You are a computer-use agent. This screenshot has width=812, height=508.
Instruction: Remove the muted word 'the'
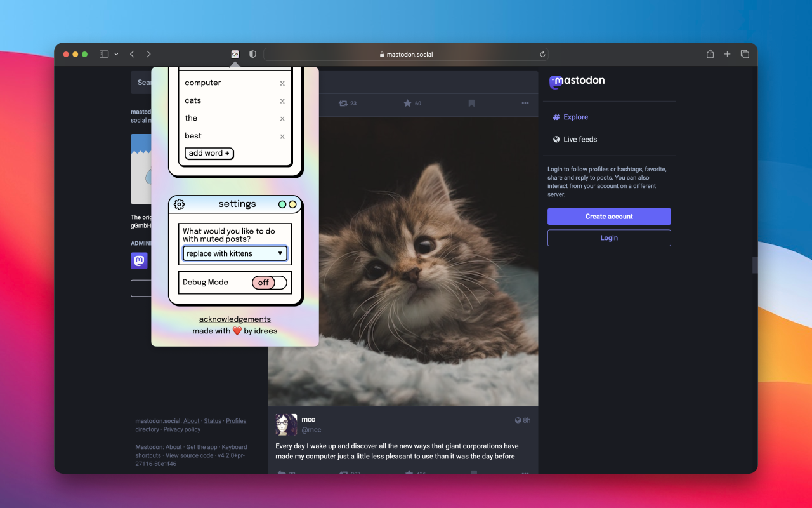(x=282, y=119)
